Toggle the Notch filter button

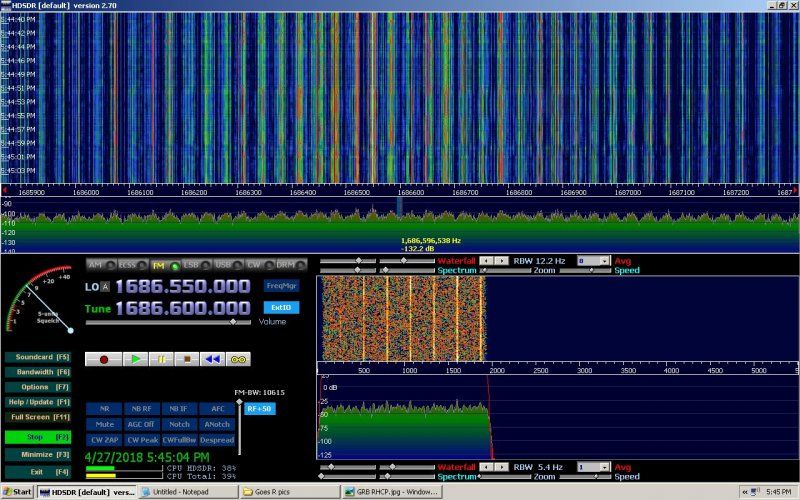[x=179, y=424]
